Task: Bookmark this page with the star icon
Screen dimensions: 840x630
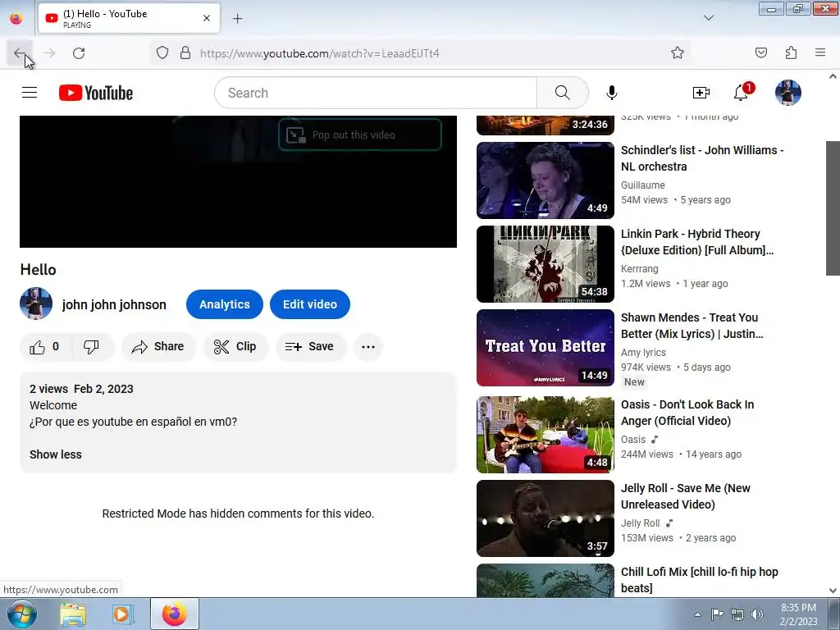Action: click(677, 53)
